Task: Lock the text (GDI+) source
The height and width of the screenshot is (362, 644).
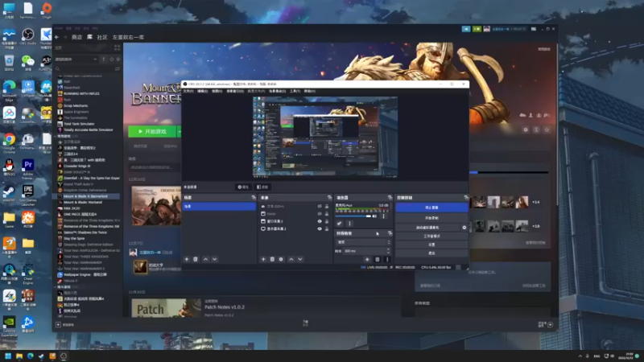Action: tap(327, 207)
